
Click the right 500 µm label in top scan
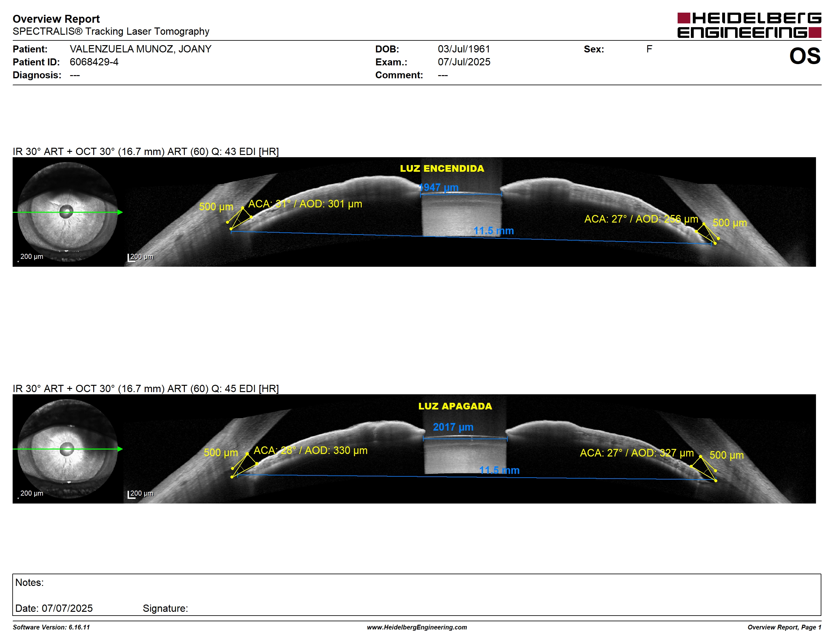pos(730,223)
